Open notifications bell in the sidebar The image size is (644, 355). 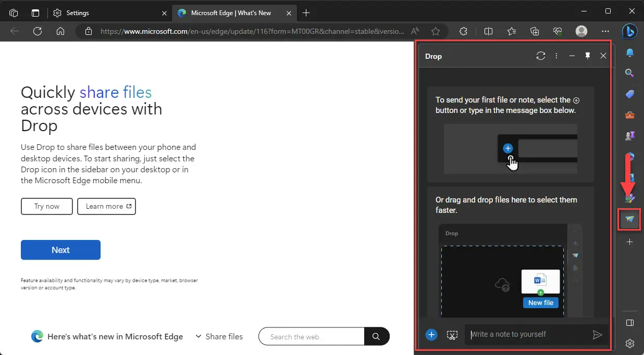(x=630, y=53)
